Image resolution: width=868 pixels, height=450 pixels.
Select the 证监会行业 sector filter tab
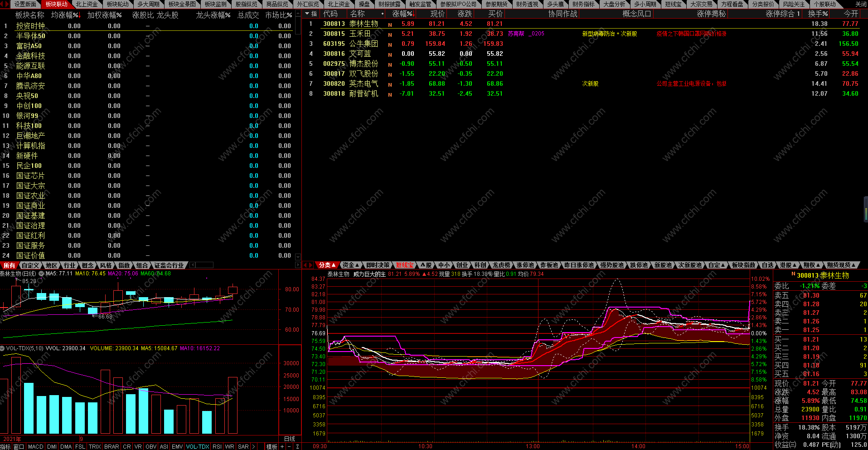(169, 265)
